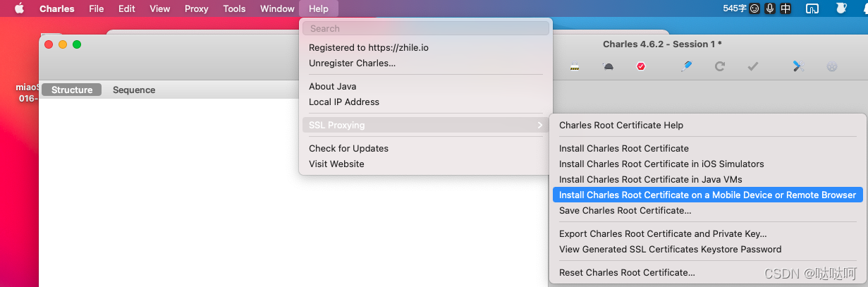The image size is (868, 287).
Task: Open the Edit menu
Action: click(127, 8)
